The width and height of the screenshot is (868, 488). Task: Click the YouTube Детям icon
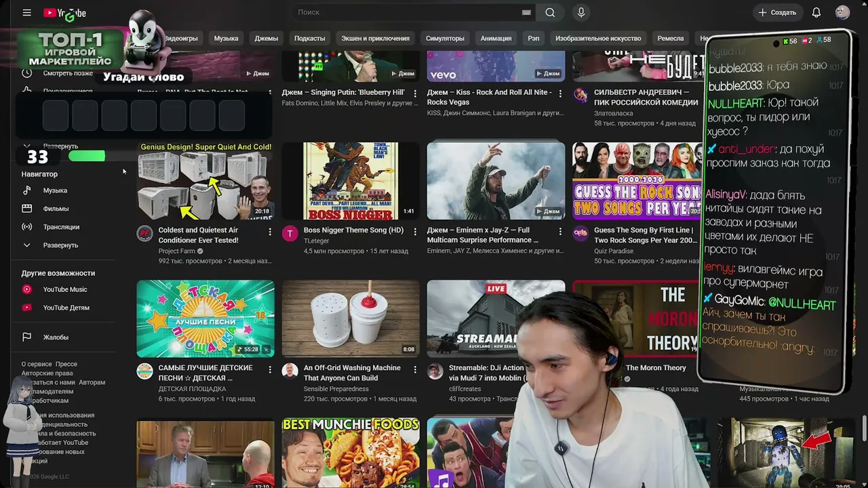point(27,308)
